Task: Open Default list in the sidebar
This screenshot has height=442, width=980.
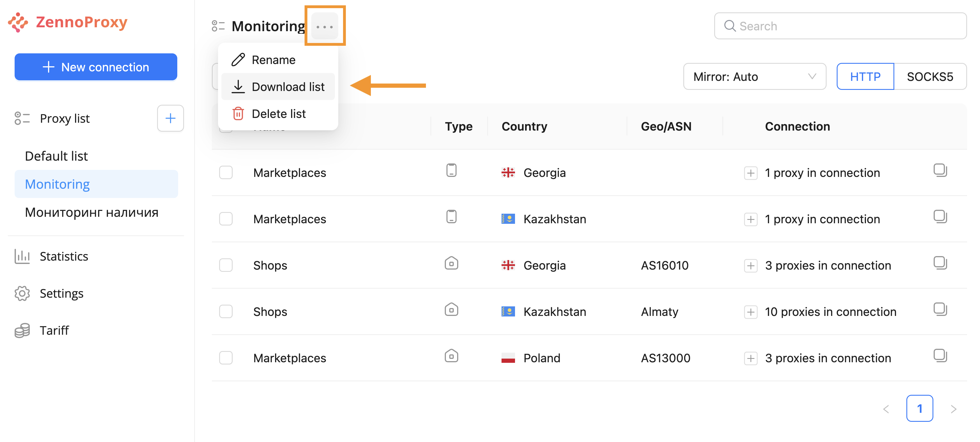Action: [56, 156]
